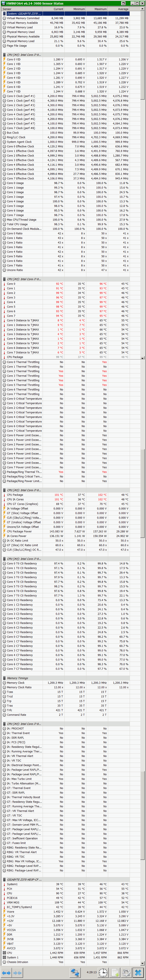Click the Minimum column header
Screen dimensions: 146x980
[76, 9]
